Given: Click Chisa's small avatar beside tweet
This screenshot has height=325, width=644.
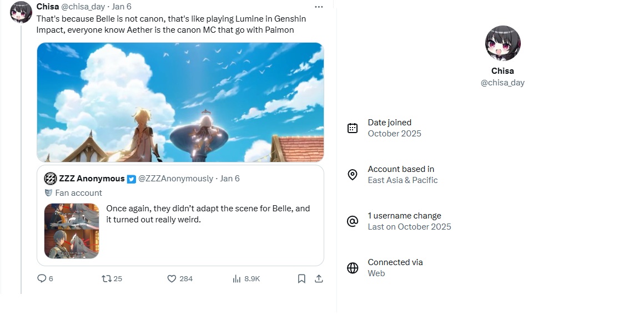Looking at the screenshot, I should [x=21, y=12].
